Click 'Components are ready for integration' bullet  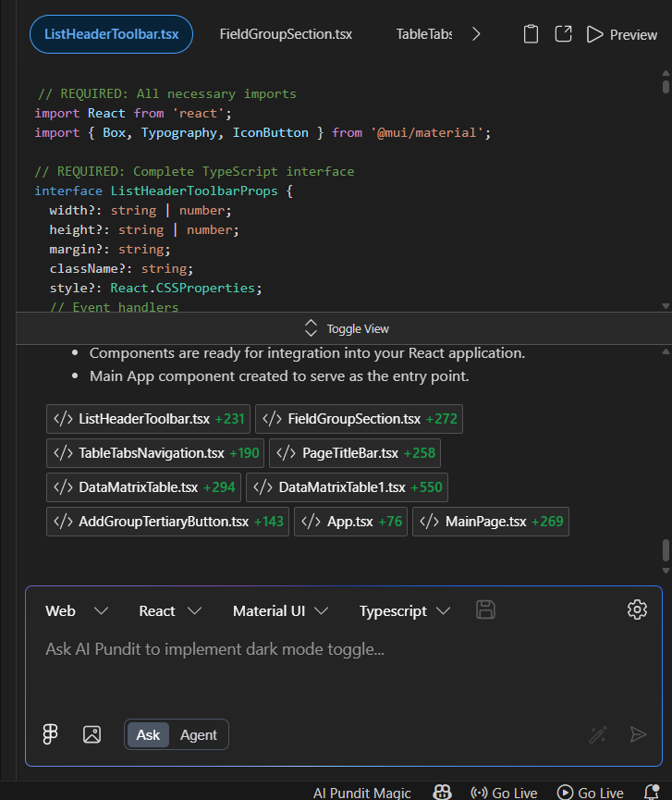(307, 353)
